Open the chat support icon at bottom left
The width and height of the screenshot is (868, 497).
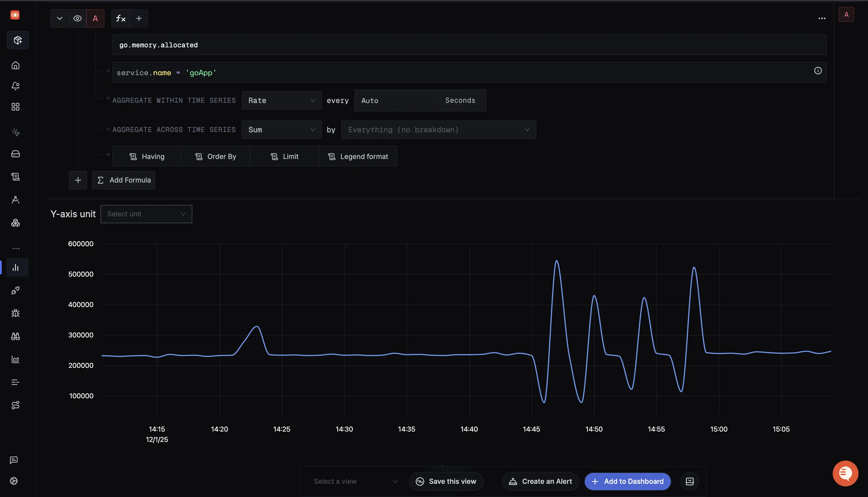[14, 460]
